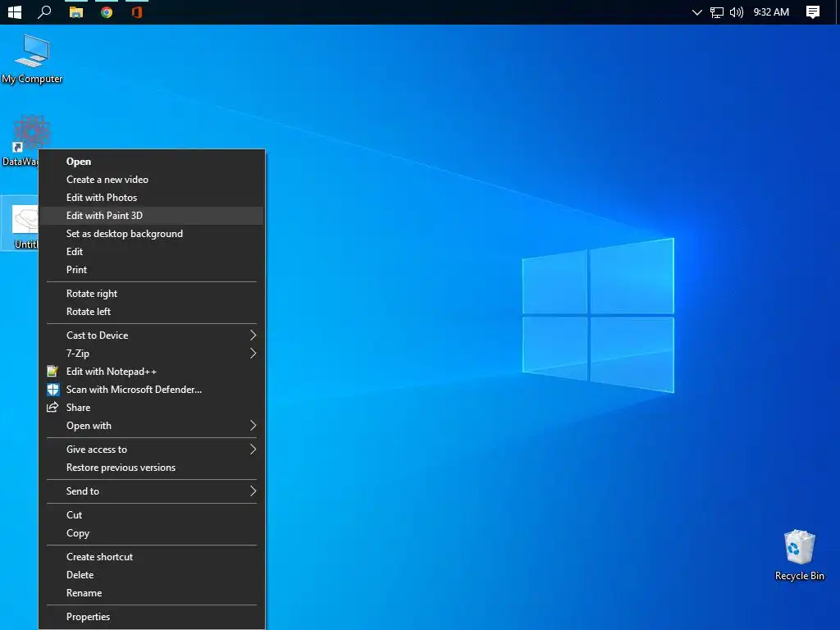Show hidden system tray icons

[x=697, y=12]
